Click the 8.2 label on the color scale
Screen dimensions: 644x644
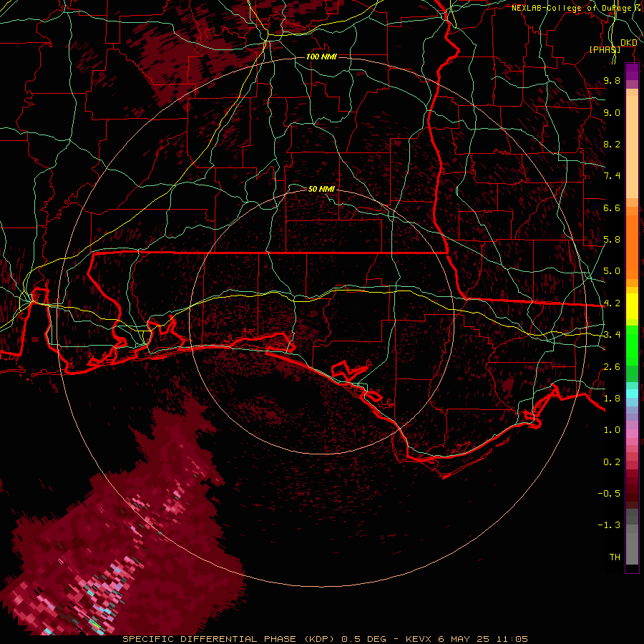coord(612,144)
